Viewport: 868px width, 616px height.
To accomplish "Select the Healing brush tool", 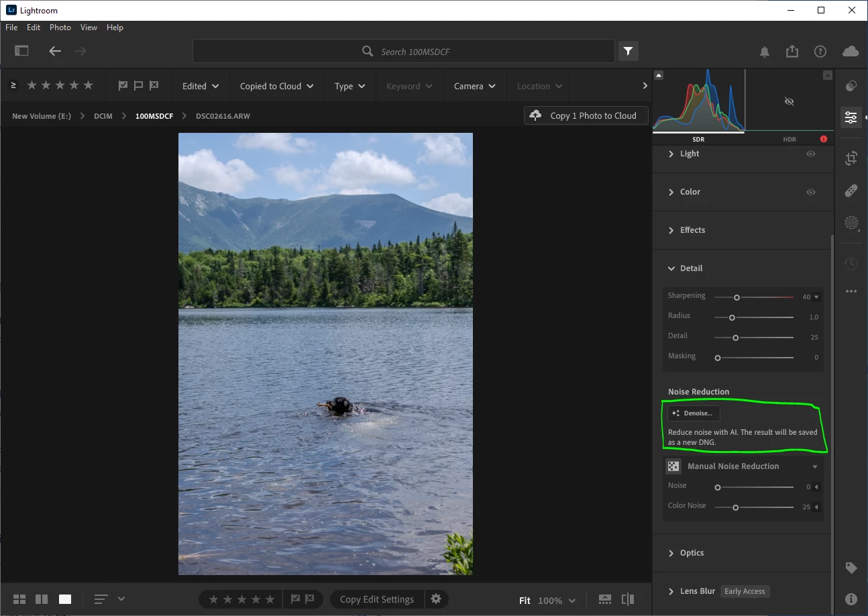I will [x=851, y=191].
